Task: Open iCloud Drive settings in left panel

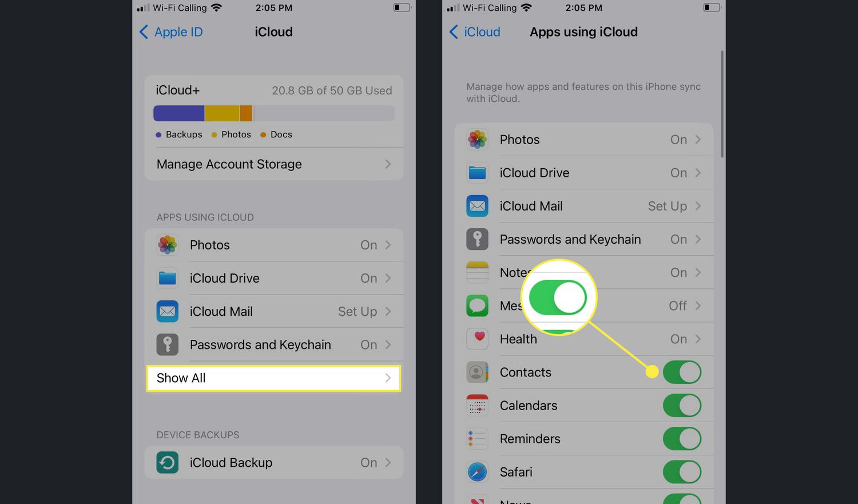Action: [275, 278]
